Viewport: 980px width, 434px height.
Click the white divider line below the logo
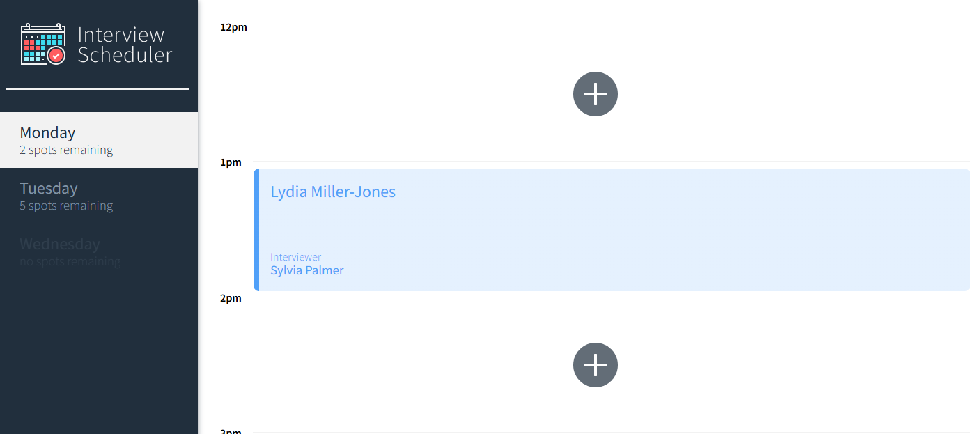click(98, 89)
